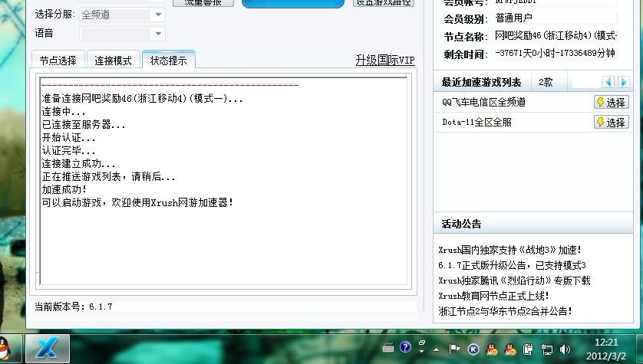Open QQ tray icon beside the K icon
643x364 pixels.
pyautogui.click(x=492, y=349)
